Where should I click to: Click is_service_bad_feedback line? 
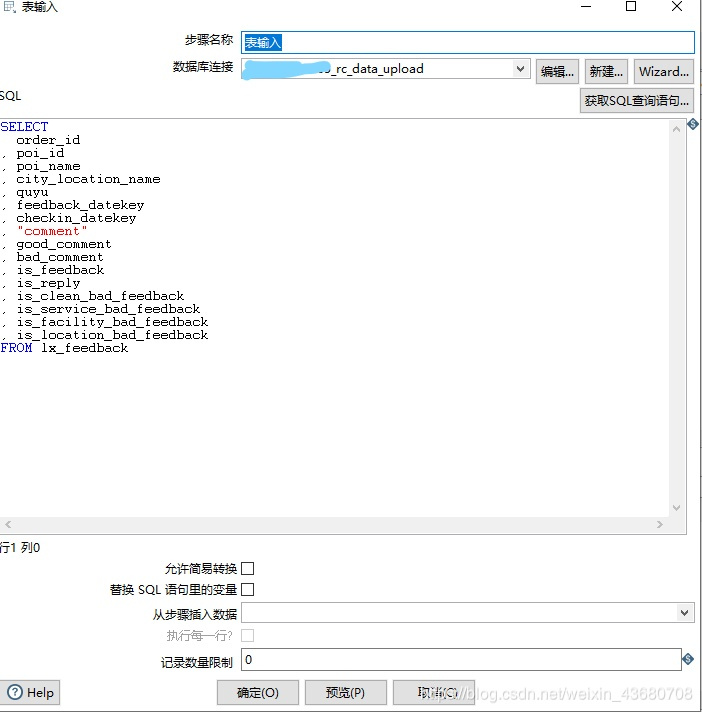[108, 309]
